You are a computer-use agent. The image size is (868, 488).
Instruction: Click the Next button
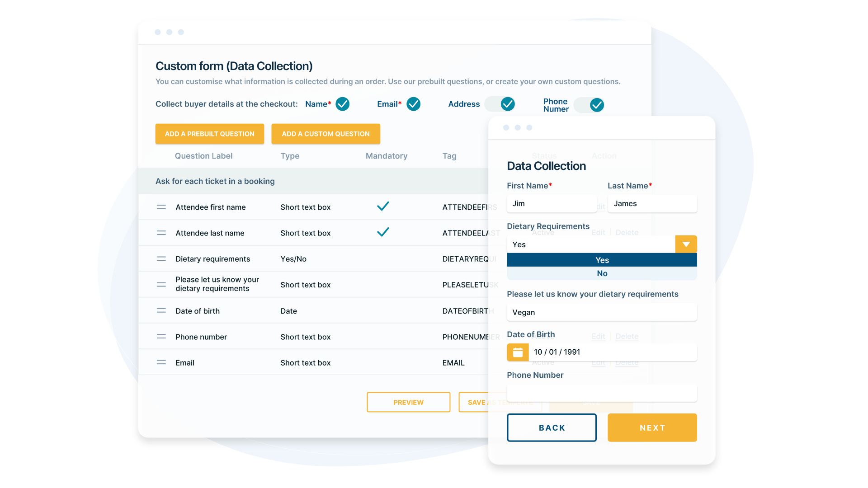tap(652, 427)
